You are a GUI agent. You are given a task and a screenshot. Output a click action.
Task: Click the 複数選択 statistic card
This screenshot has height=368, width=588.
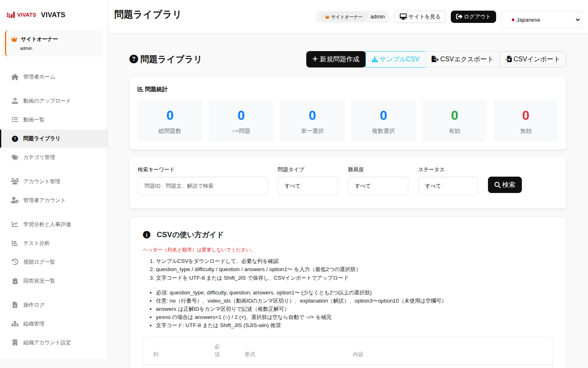pyautogui.click(x=383, y=120)
